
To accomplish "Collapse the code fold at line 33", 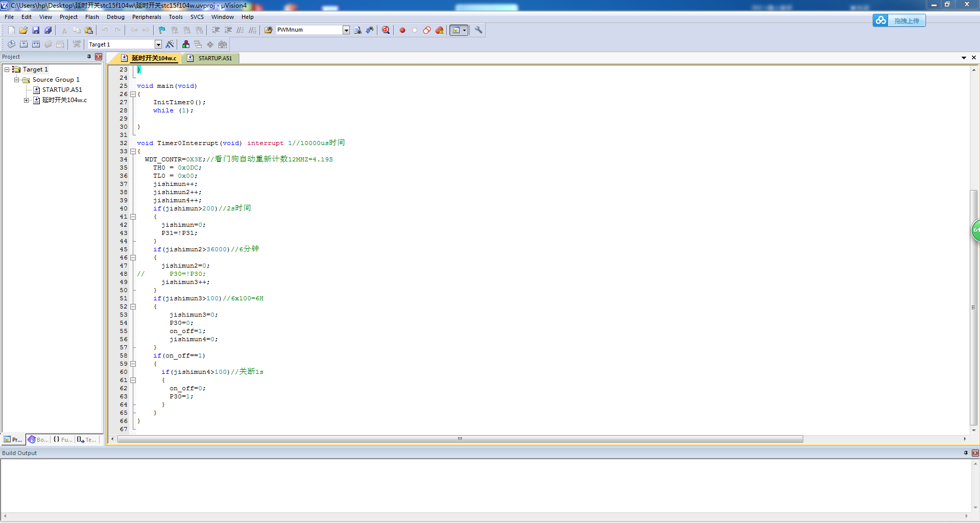I will 133,151.
